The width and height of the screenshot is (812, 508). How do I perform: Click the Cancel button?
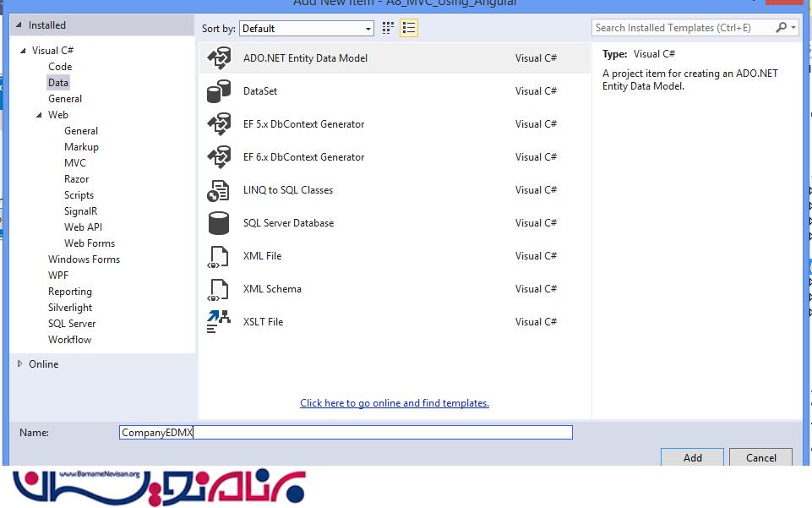pyautogui.click(x=760, y=457)
